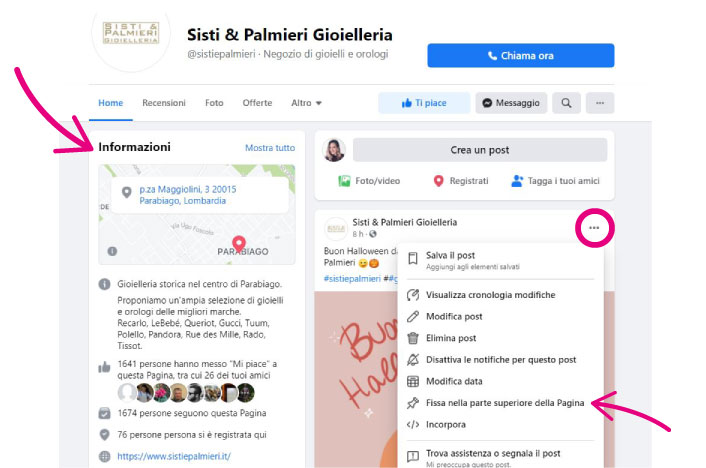Click the bookmark icon next to Salva il post

tap(412, 259)
